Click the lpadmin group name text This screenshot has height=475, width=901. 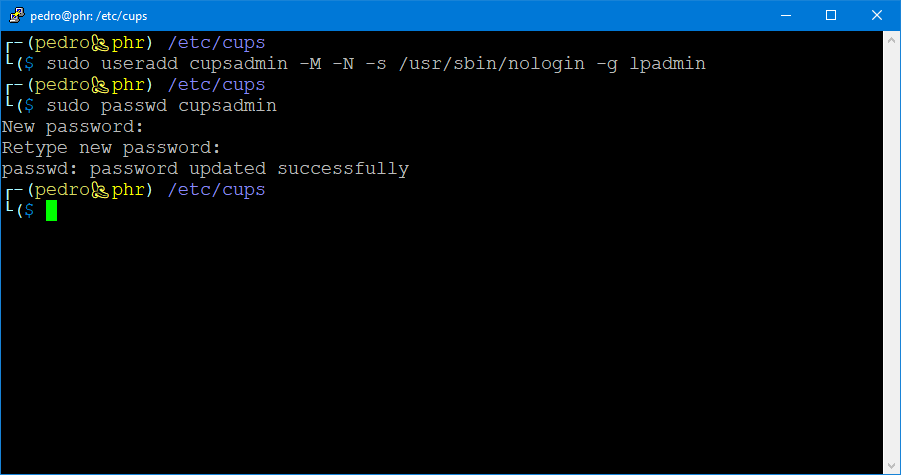(x=668, y=64)
